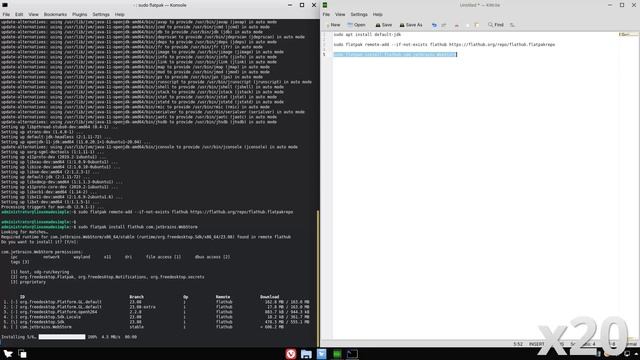Click the Save toolbar button in KWrite
This screenshot has height=360, width=640.
(x=384, y=25)
